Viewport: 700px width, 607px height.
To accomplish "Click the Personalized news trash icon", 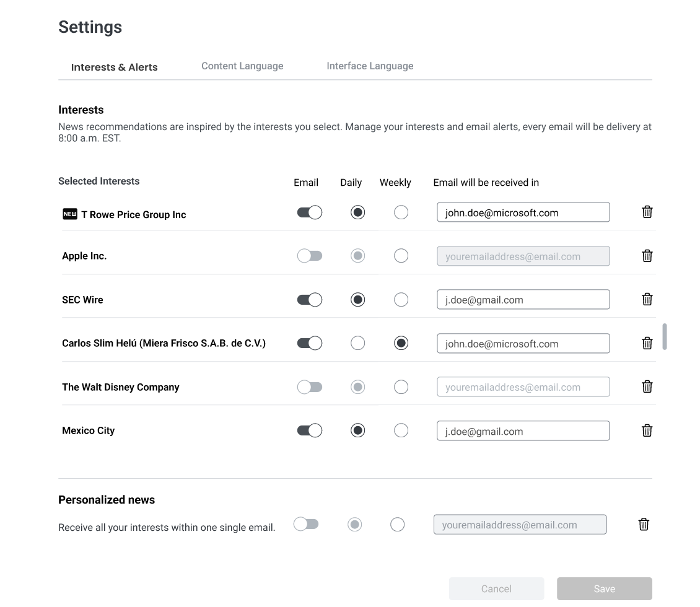I will point(644,525).
